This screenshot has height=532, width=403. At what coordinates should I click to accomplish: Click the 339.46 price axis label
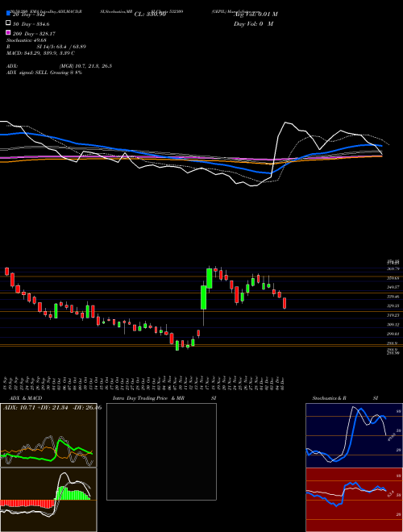[393, 297]
